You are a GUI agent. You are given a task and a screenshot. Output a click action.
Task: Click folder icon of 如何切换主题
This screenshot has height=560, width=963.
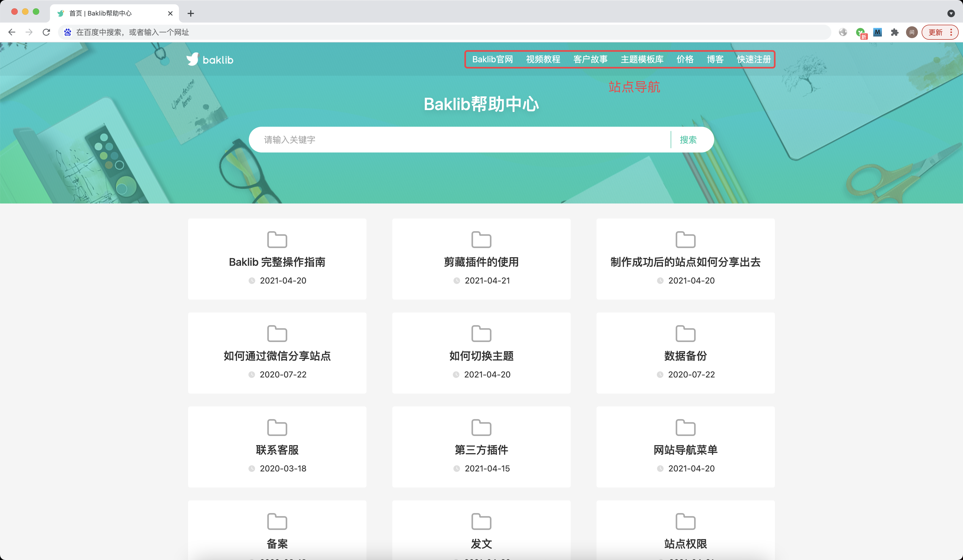[x=481, y=333]
